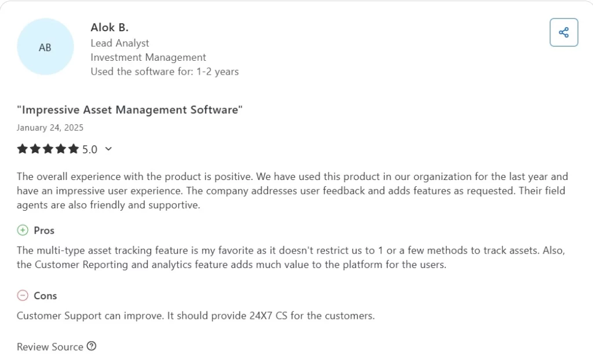
Task: Select the third star in the rating
Action: tap(48, 149)
